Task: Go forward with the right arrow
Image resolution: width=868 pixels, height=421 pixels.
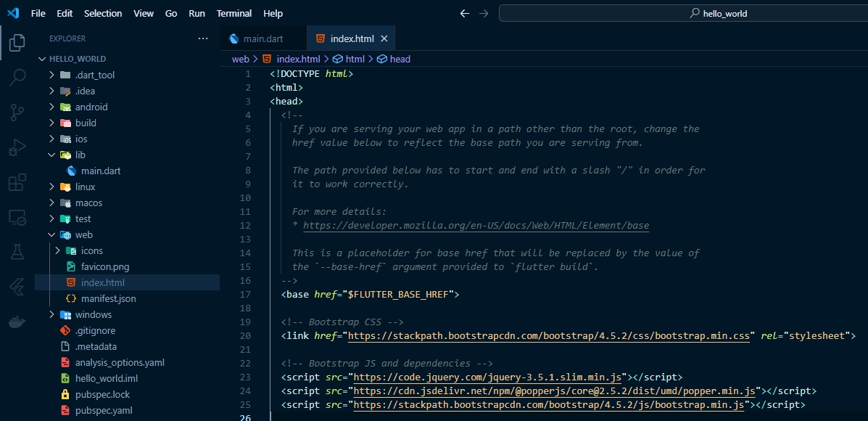Action: (484, 13)
